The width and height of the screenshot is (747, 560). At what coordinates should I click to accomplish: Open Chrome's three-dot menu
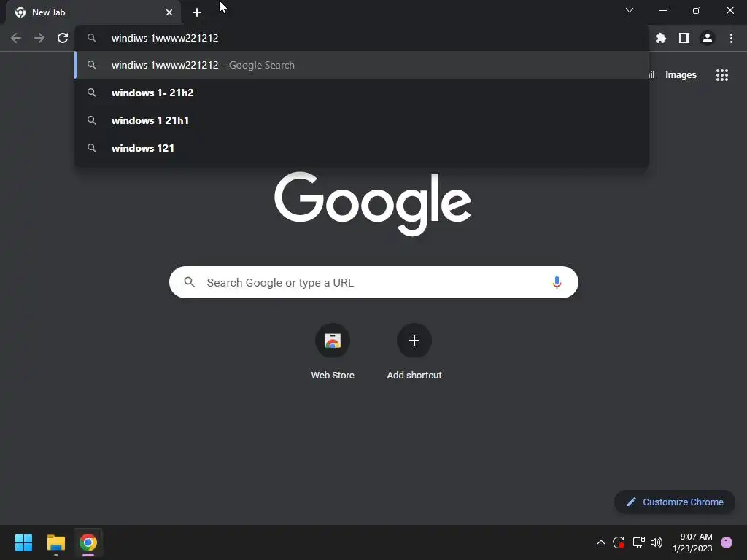click(731, 38)
